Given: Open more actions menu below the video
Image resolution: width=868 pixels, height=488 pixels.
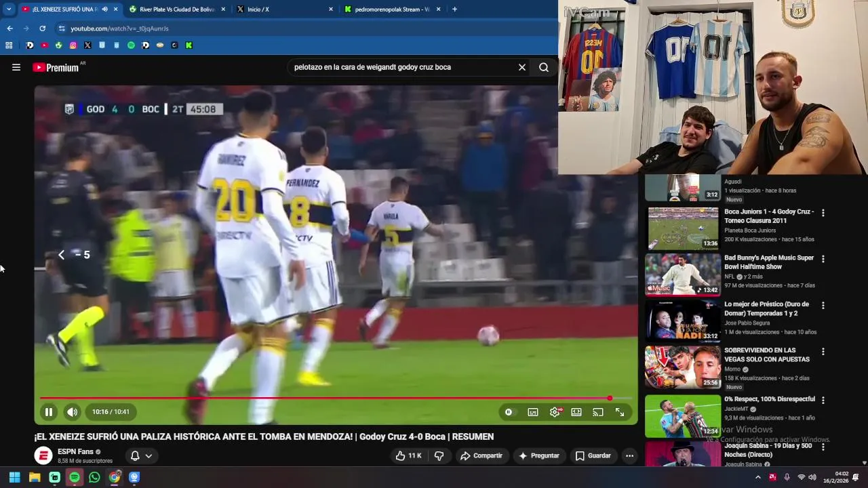Looking at the screenshot, I should coord(629,455).
